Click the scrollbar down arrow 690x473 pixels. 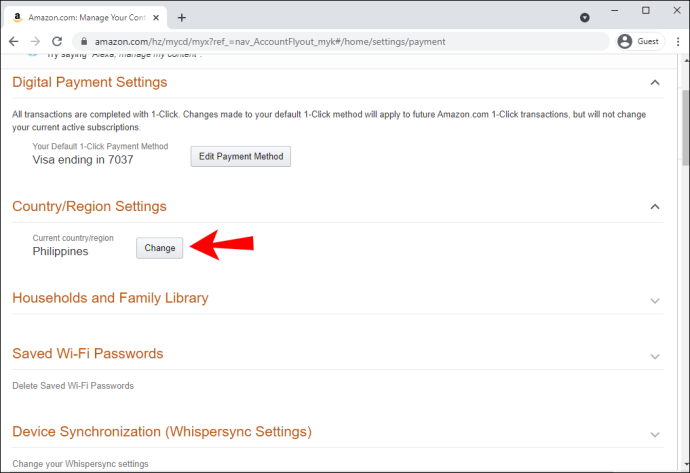[x=686, y=466]
